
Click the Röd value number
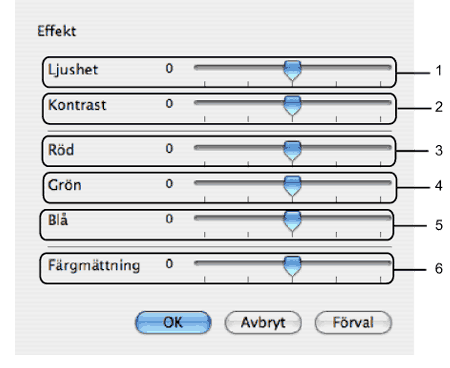[169, 149]
